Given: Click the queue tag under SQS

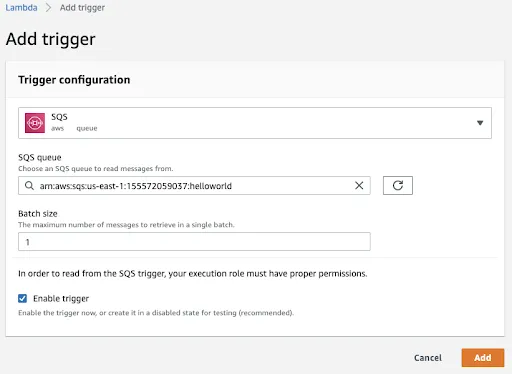Looking at the screenshot, I should pyautogui.click(x=87, y=128).
